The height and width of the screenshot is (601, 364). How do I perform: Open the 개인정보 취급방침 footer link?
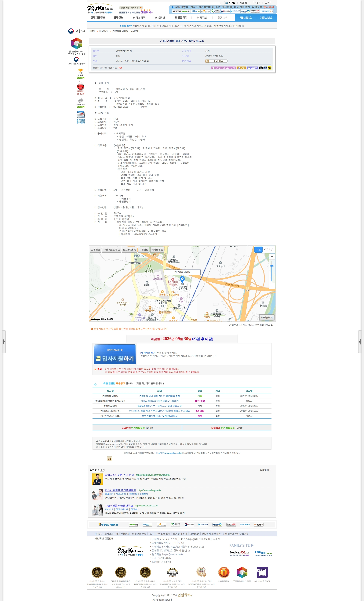click(x=104, y=538)
